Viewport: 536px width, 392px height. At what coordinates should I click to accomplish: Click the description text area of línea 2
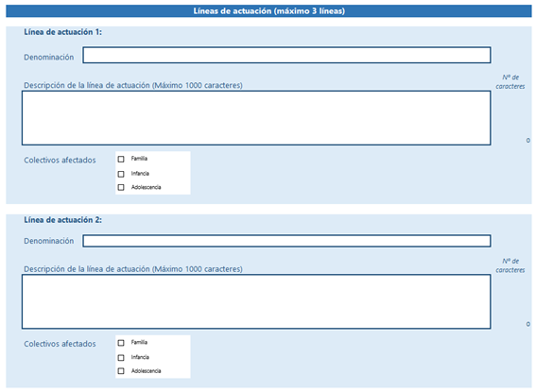pos(256,301)
